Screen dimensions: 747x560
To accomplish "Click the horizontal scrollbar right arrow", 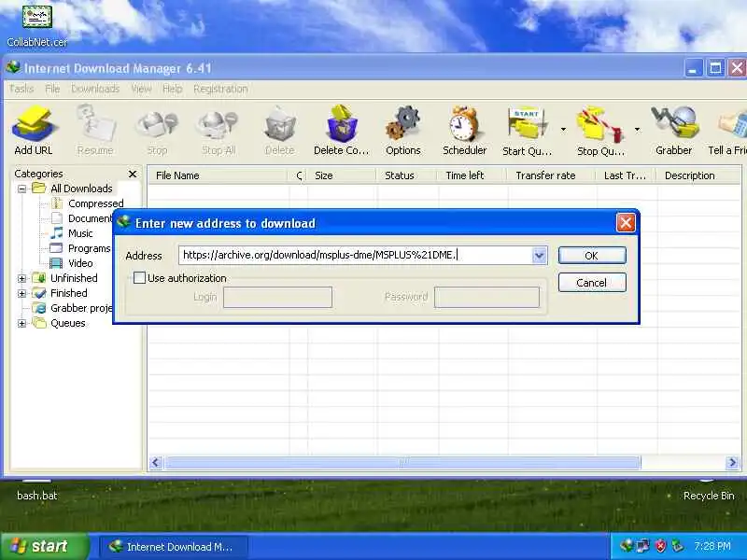I will (733, 462).
